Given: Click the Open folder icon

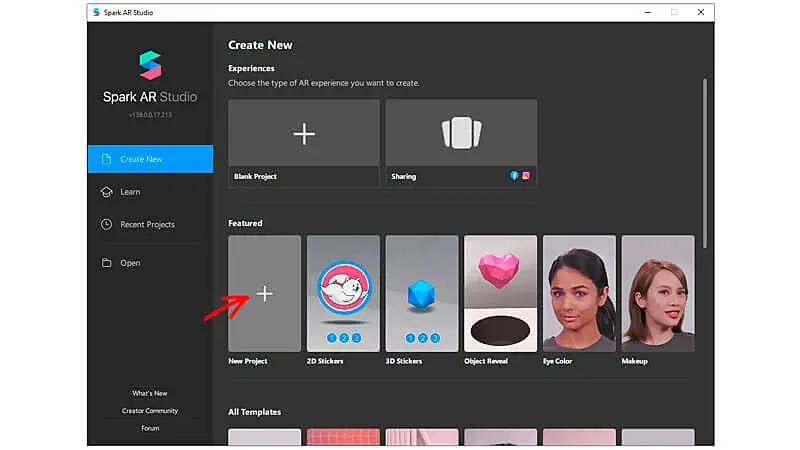Looking at the screenshot, I should pyautogui.click(x=106, y=263).
